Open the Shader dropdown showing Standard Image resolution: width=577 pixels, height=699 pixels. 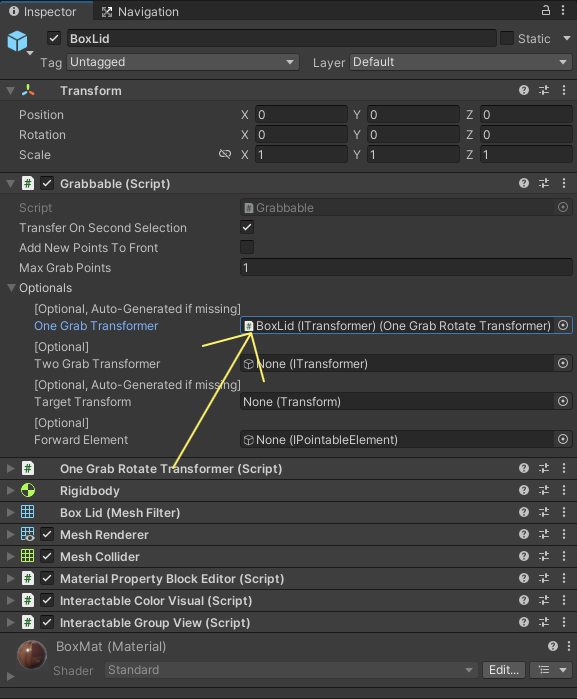290,670
